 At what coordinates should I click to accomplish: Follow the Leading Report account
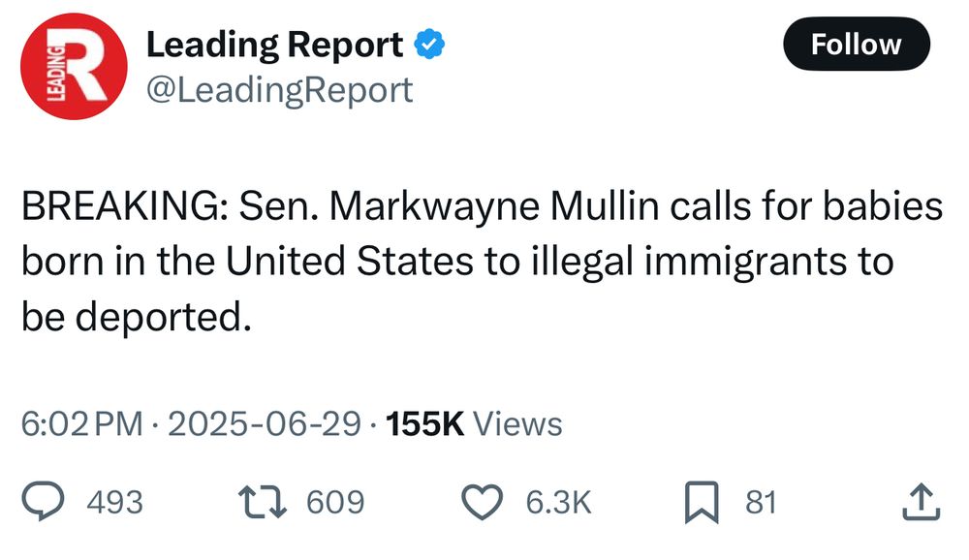(856, 44)
